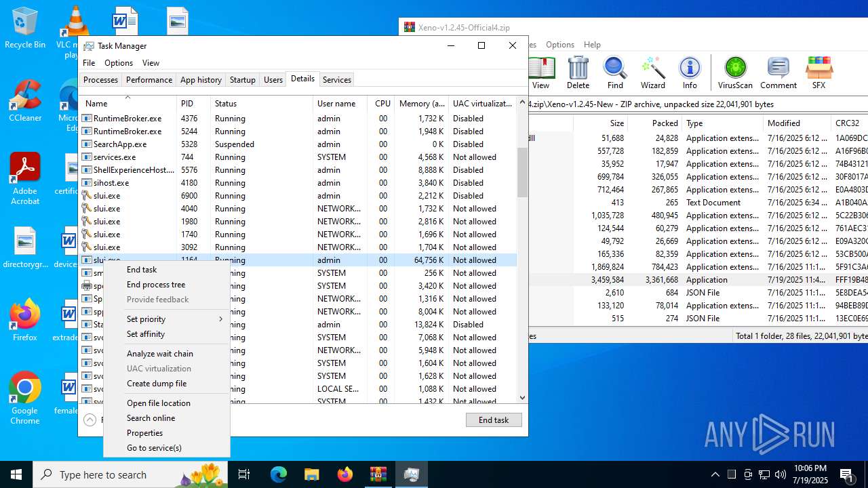Click End task button in Task Manager
This screenshot has height=488, width=868.
pos(494,420)
